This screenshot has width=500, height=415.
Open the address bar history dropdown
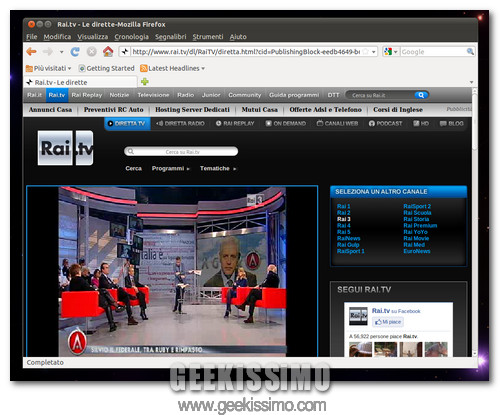(x=374, y=52)
